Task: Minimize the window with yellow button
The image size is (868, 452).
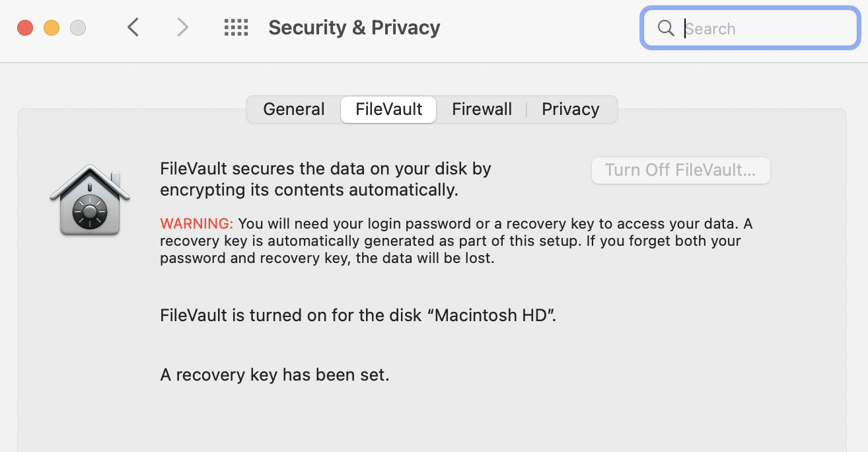Action: (52, 28)
